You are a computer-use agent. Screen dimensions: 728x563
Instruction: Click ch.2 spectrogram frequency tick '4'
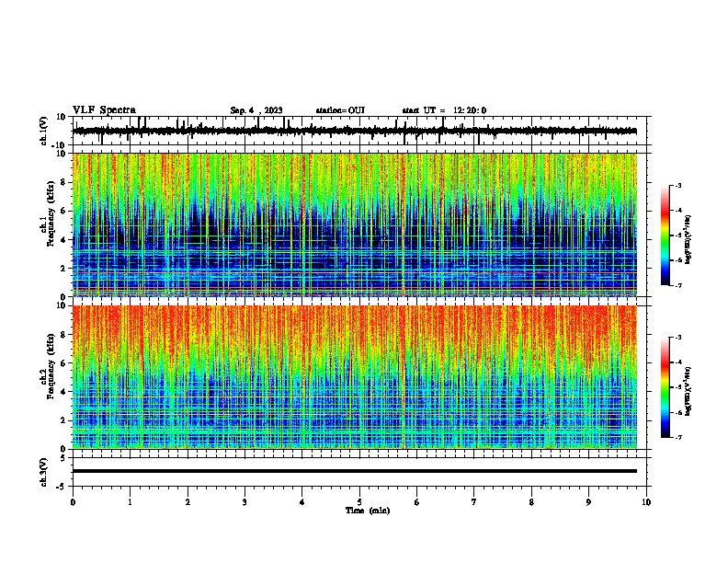64,392
